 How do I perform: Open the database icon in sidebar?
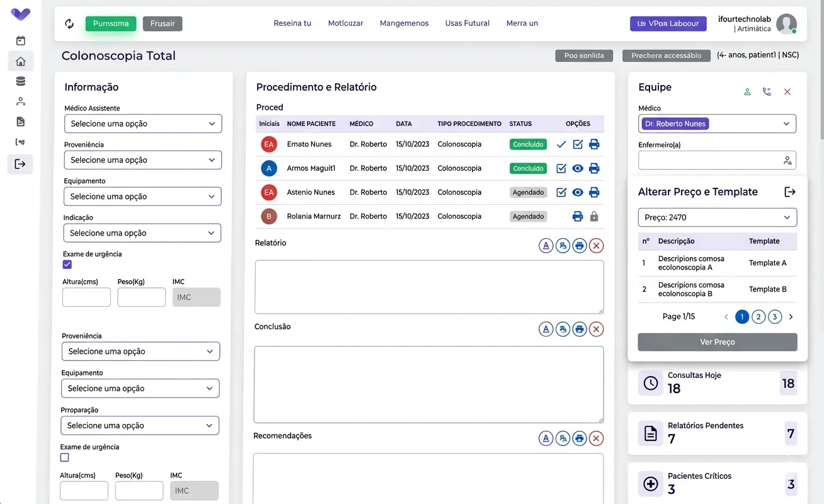[21, 81]
